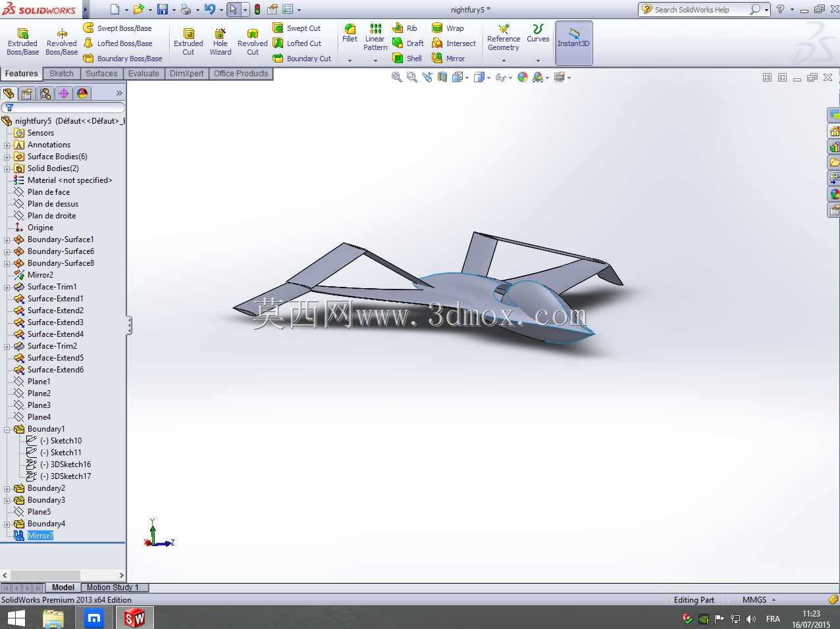
Task: Click the feature tree filter field
Action: click(x=63, y=107)
